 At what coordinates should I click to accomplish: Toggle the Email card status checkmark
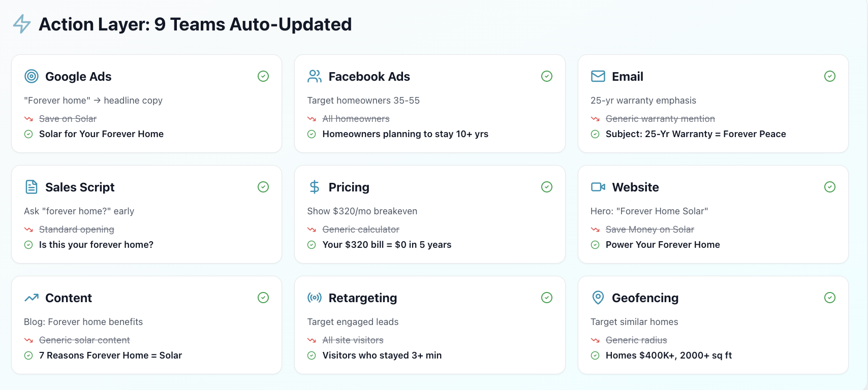(830, 76)
